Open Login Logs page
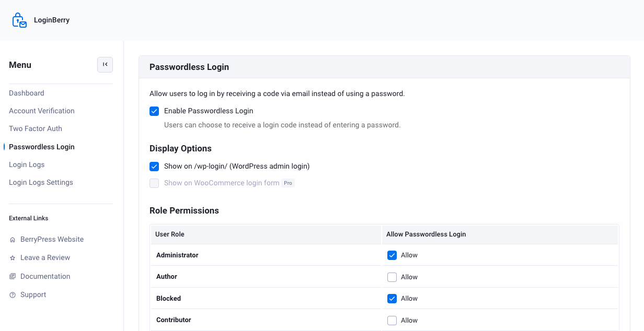This screenshot has width=644, height=331. 27,164
